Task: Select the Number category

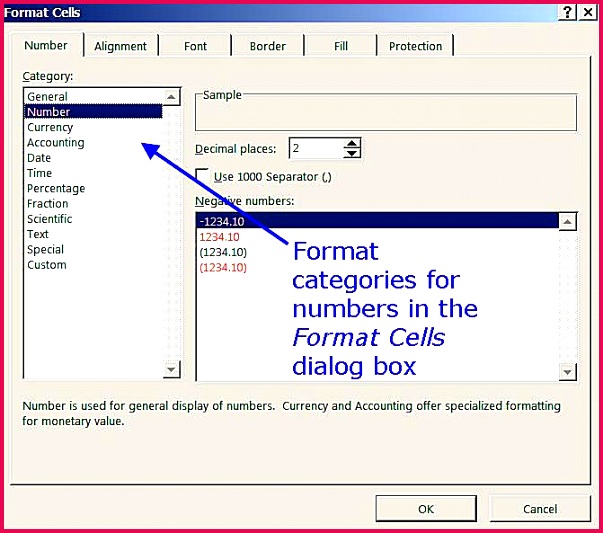Action: (93, 112)
